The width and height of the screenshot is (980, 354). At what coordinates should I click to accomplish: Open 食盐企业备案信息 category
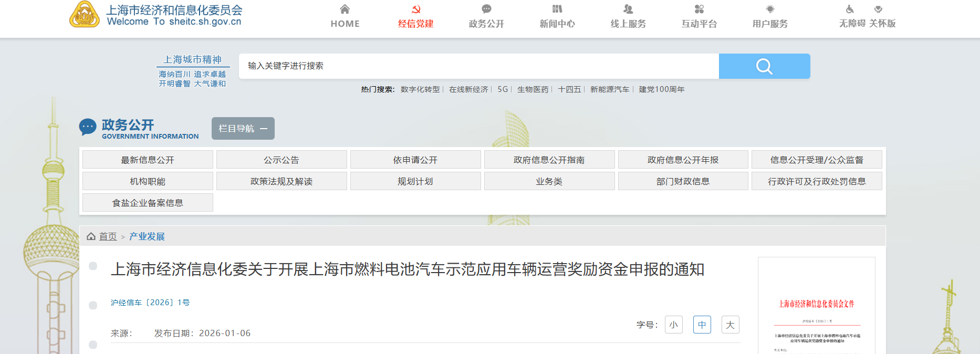148,203
